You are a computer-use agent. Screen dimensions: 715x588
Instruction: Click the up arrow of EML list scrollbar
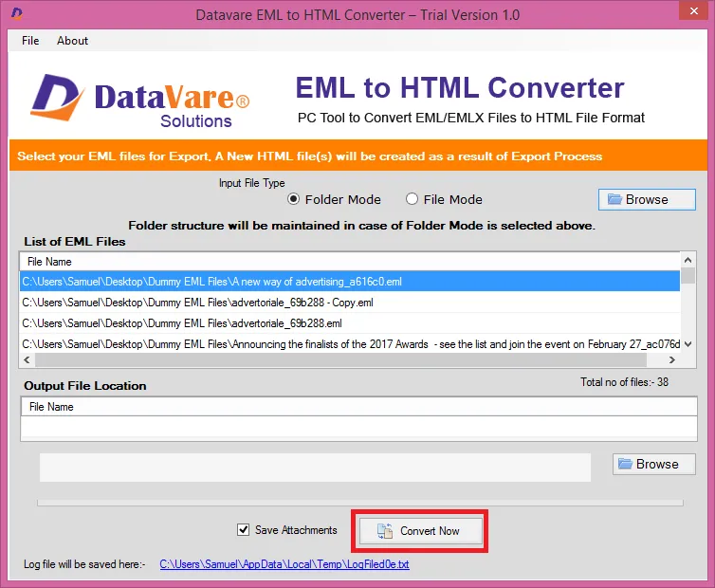pos(687,260)
